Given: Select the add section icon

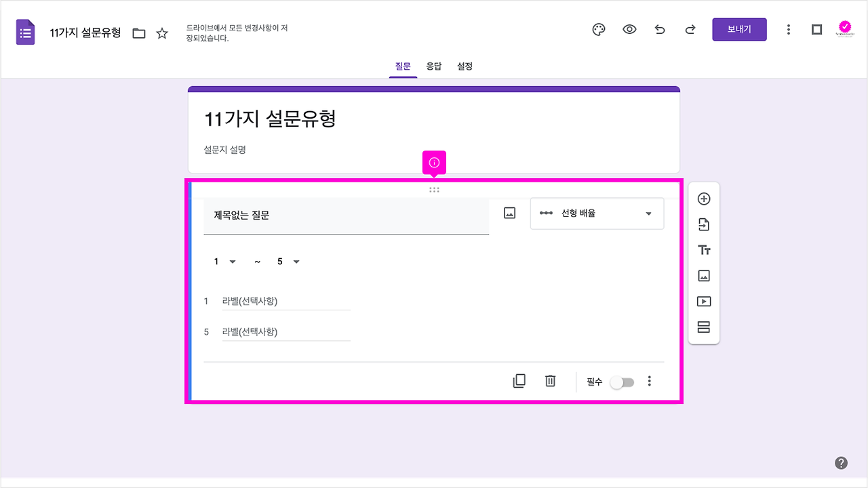Looking at the screenshot, I should click(x=704, y=327).
